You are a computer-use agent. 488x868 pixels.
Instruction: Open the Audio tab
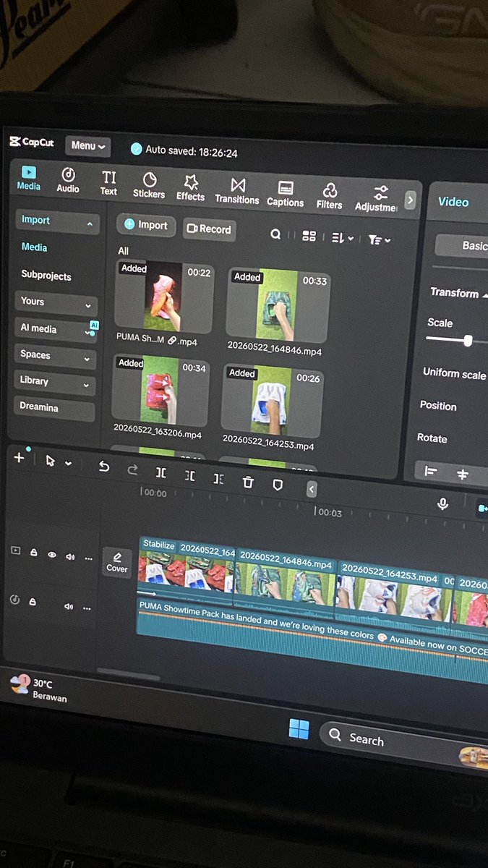[x=68, y=180]
